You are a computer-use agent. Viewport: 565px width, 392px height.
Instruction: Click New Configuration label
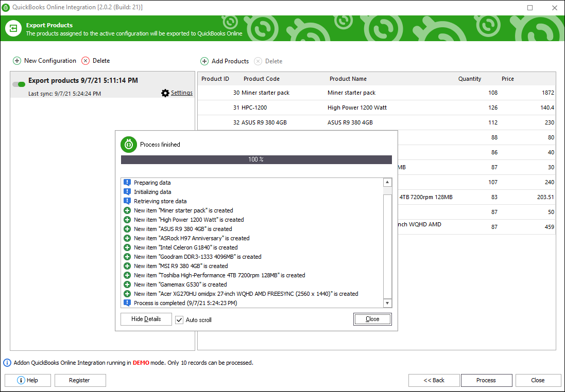coord(50,61)
